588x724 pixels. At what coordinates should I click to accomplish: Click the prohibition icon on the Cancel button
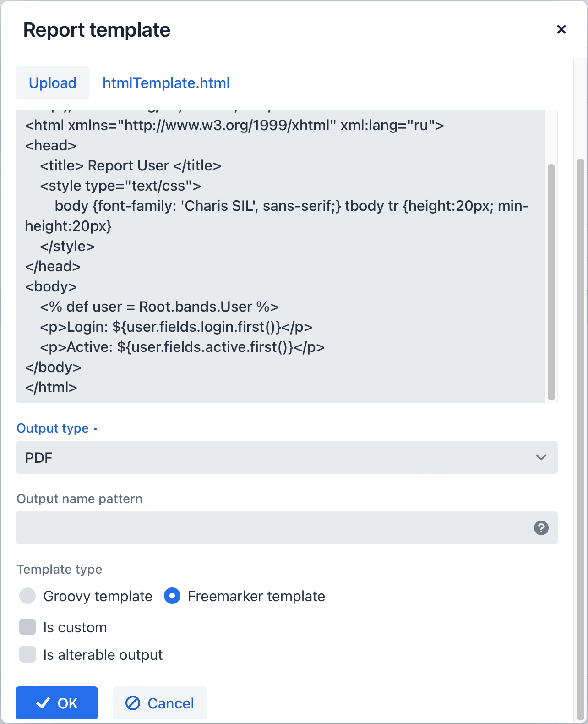[x=132, y=703]
